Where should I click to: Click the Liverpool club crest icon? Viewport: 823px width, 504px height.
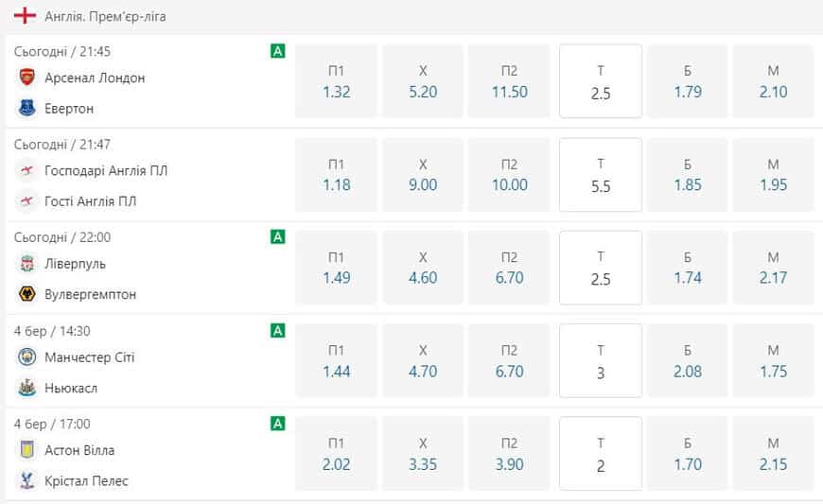(x=26, y=264)
